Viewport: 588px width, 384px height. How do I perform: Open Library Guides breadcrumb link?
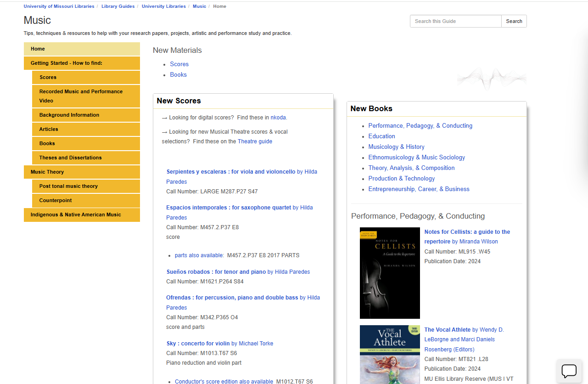pos(118,6)
